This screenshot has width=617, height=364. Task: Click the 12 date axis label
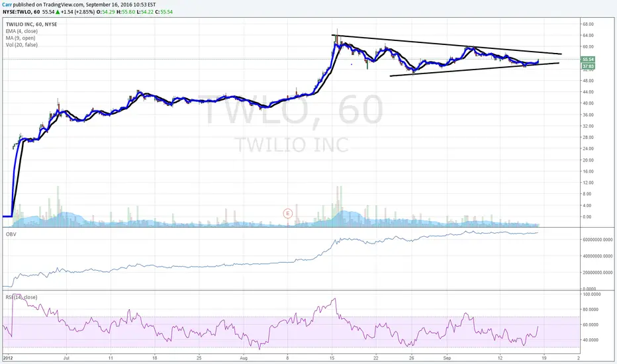500,358
